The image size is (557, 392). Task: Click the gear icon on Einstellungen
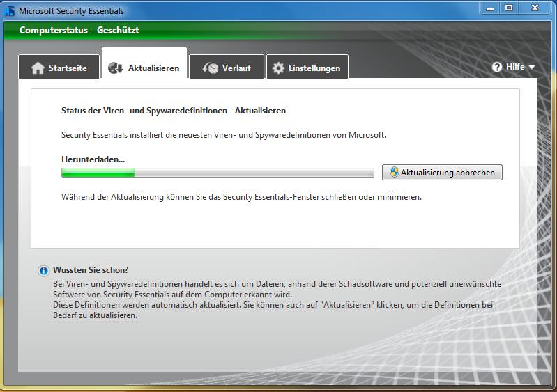point(278,68)
